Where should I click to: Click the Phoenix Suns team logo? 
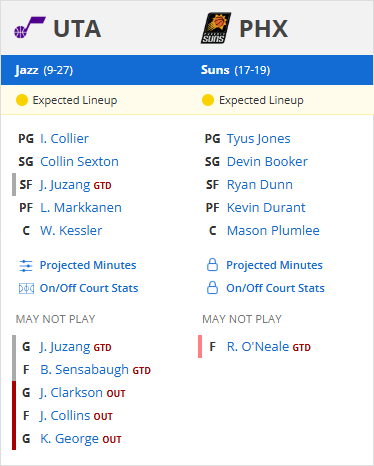point(216,28)
